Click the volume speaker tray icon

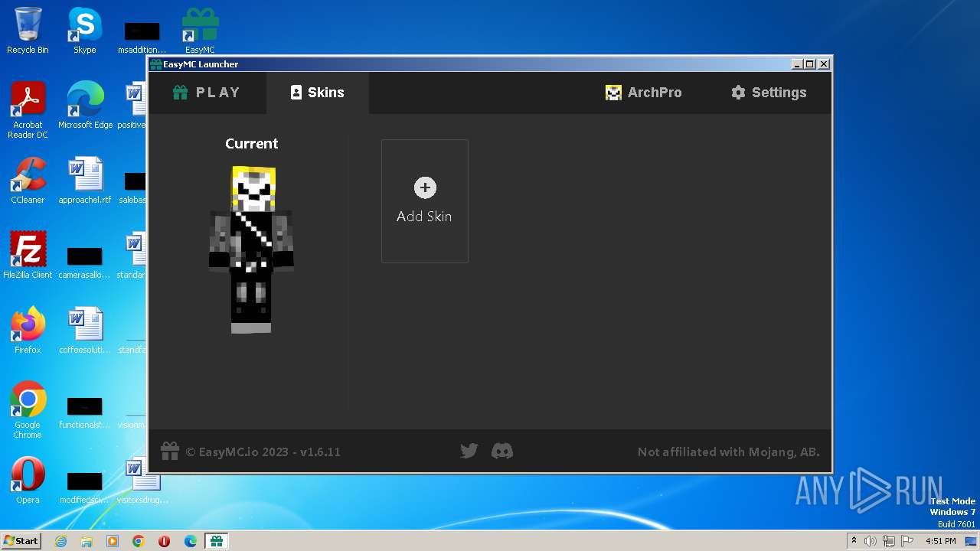pos(871,541)
